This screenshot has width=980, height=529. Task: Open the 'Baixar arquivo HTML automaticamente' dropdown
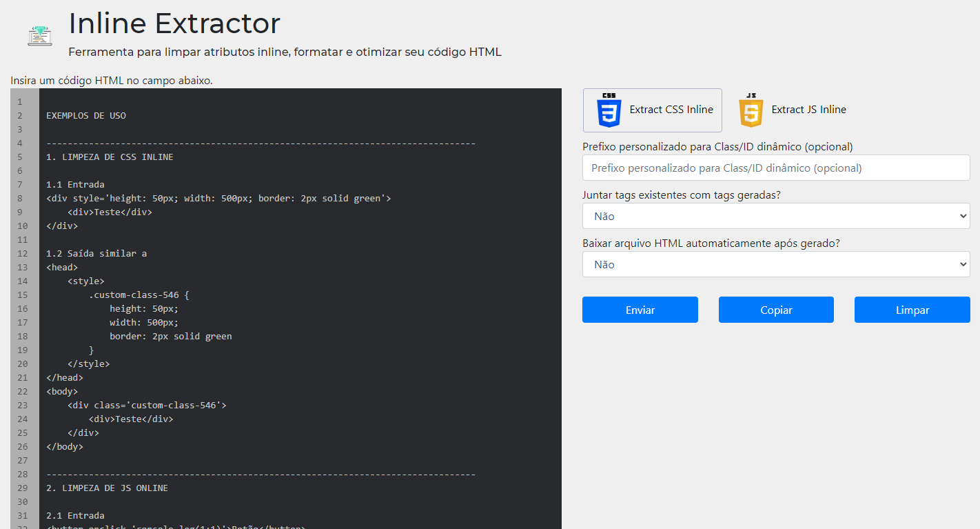point(776,264)
